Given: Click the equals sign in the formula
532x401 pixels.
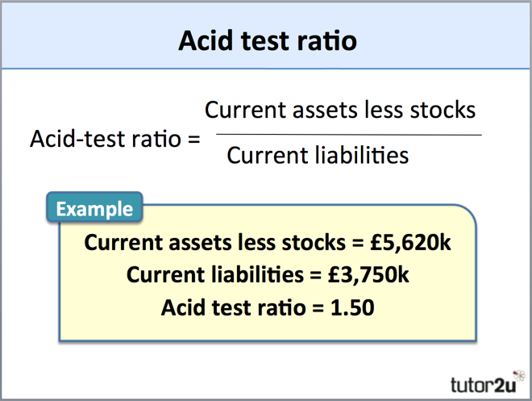Looking at the screenshot, I should [x=193, y=139].
